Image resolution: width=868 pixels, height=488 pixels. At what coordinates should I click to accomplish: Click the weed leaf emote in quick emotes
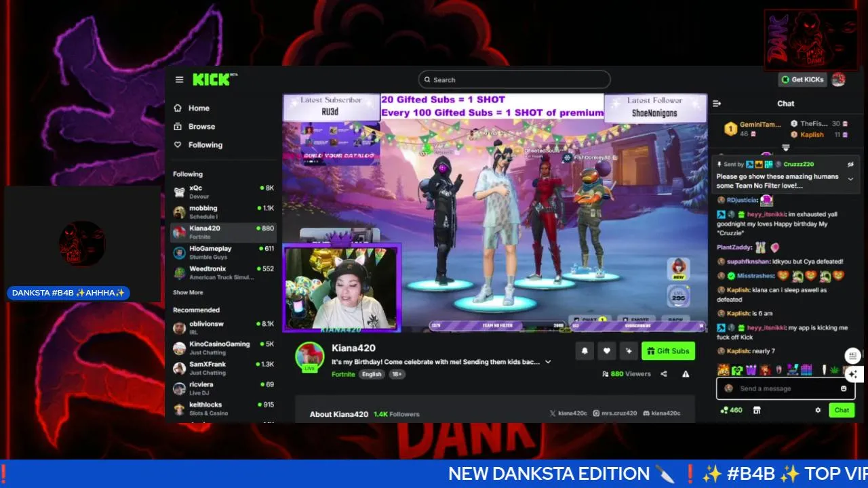[x=834, y=370]
